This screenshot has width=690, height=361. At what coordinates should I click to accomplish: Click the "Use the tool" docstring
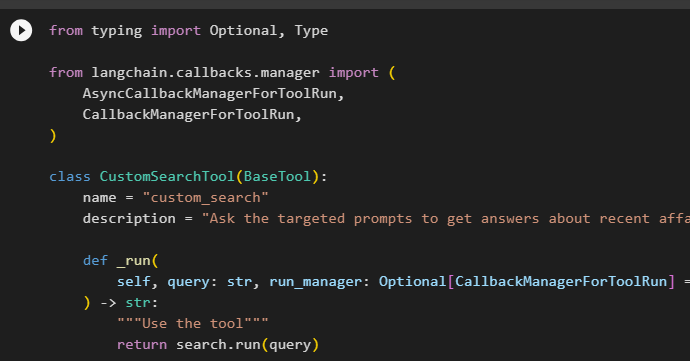[193, 324]
